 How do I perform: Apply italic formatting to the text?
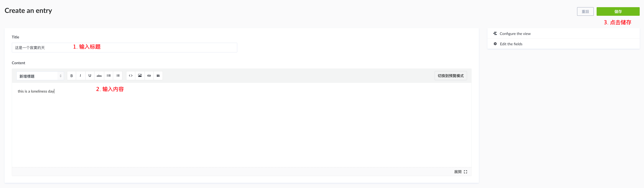tap(80, 76)
